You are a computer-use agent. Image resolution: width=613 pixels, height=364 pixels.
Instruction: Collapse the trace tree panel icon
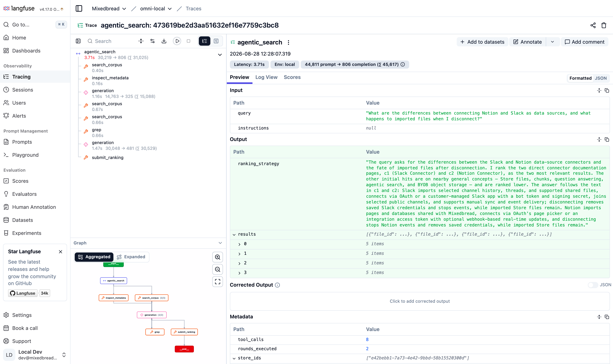(78, 41)
